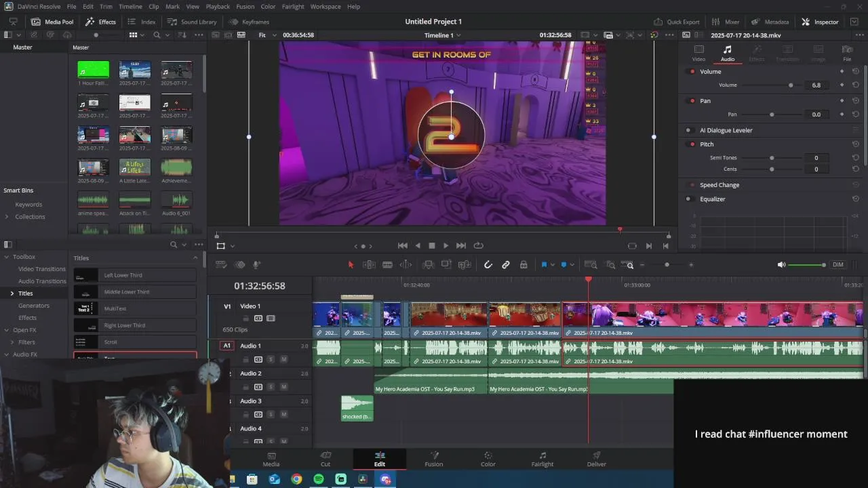868x488 pixels.
Task: Click the blue marker icon in toolbar
Action: (x=564, y=265)
